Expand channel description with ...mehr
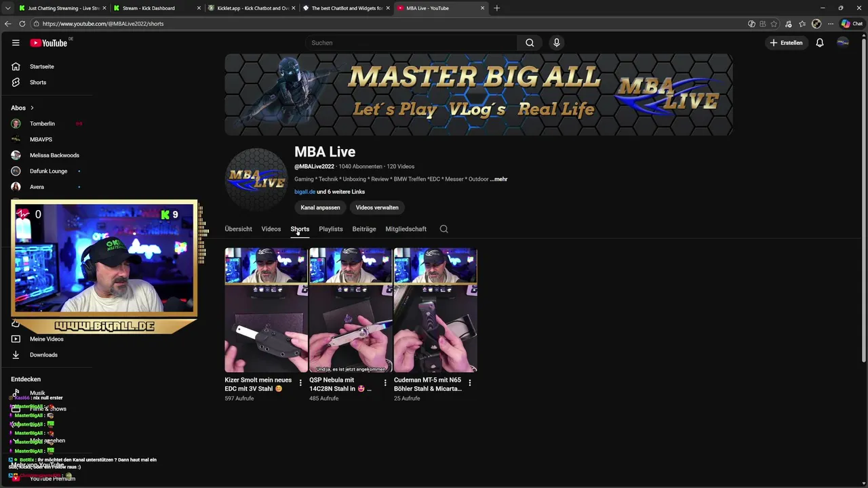 tap(498, 179)
